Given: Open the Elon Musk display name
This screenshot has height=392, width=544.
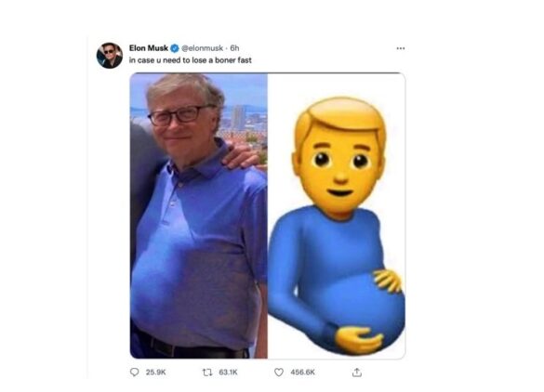Looking at the screenshot, I should click(149, 47).
